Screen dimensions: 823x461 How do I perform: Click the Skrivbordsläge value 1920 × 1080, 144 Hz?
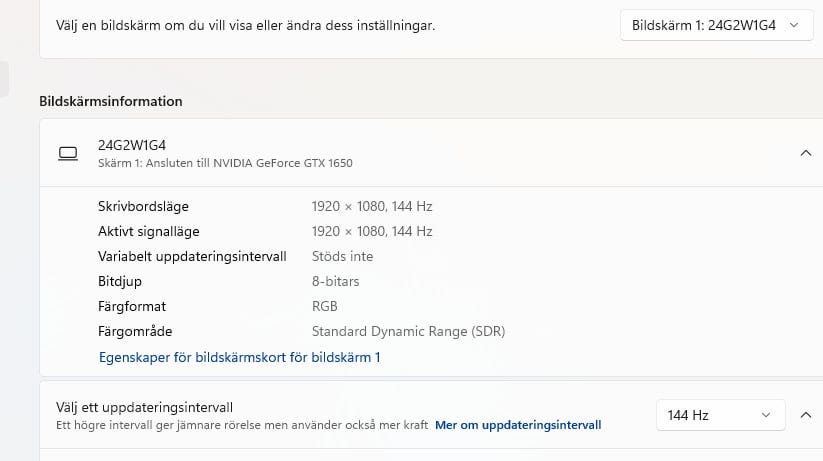point(372,206)
